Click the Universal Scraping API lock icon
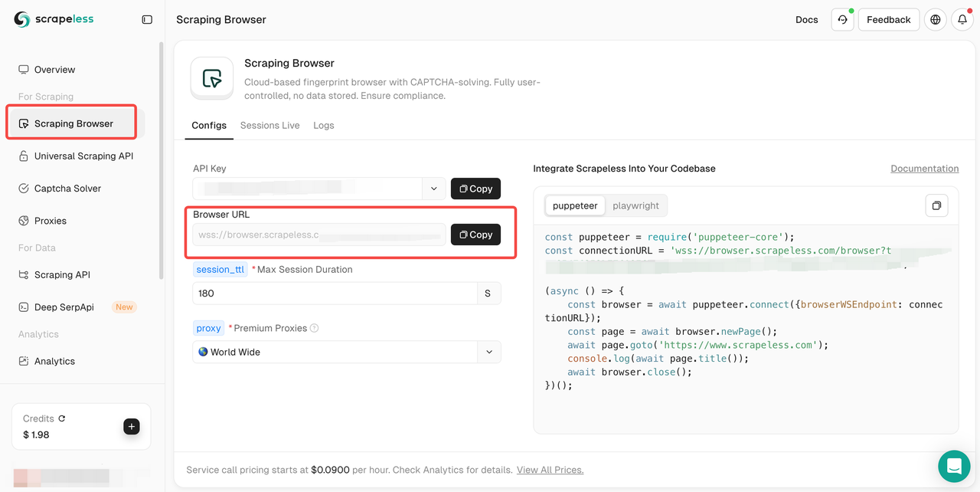 24,156
